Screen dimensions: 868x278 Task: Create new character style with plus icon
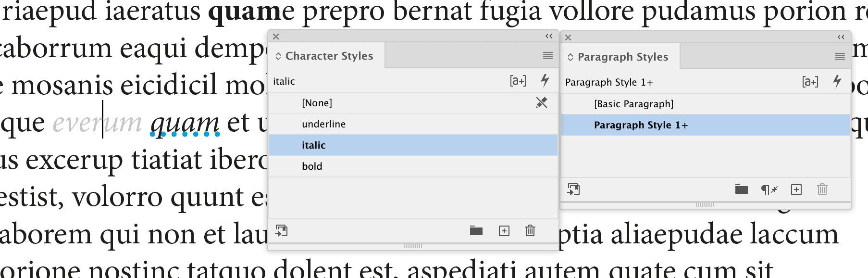point(504,231)
